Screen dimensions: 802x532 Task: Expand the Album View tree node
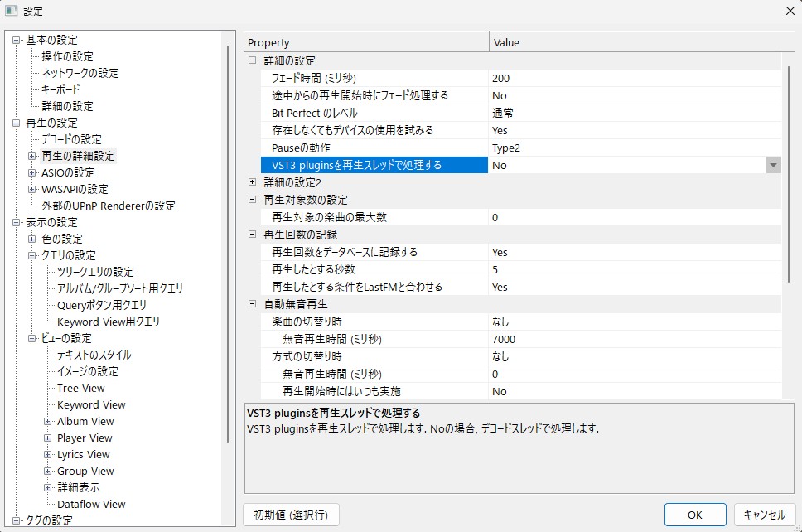point(48,421)
